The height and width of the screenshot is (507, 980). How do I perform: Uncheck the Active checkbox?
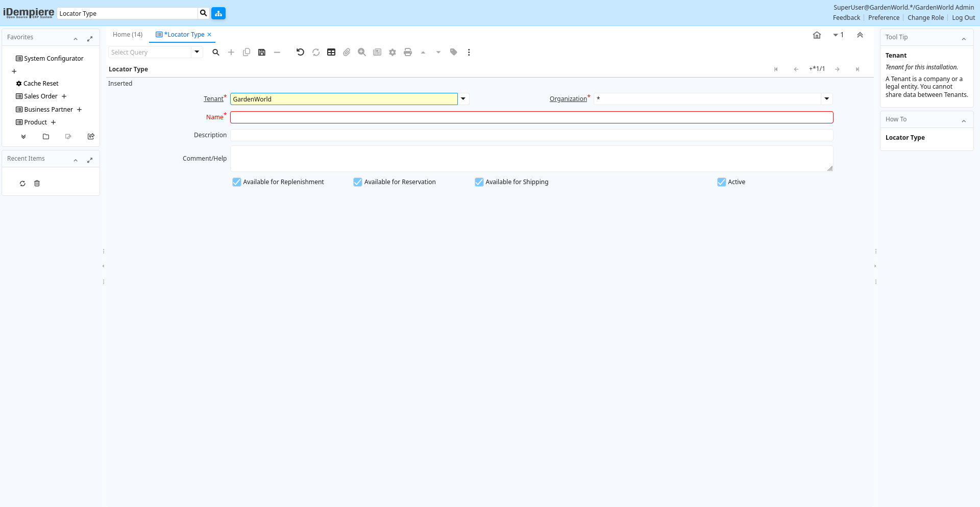[722, 182]
